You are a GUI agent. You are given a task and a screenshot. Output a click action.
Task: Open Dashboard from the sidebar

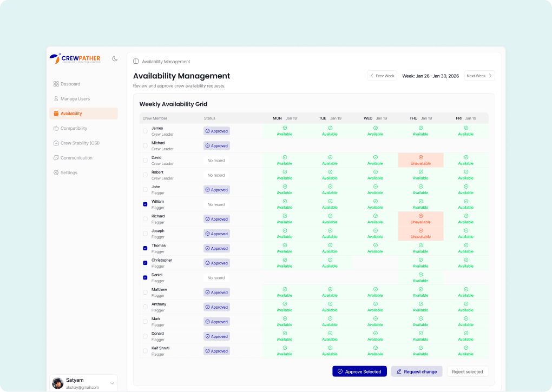coord(70,84)
